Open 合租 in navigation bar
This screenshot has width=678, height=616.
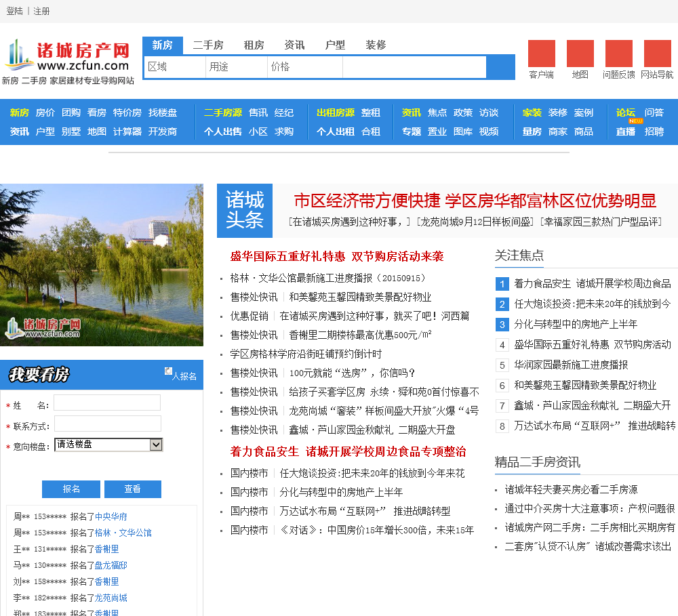[371, 132]
